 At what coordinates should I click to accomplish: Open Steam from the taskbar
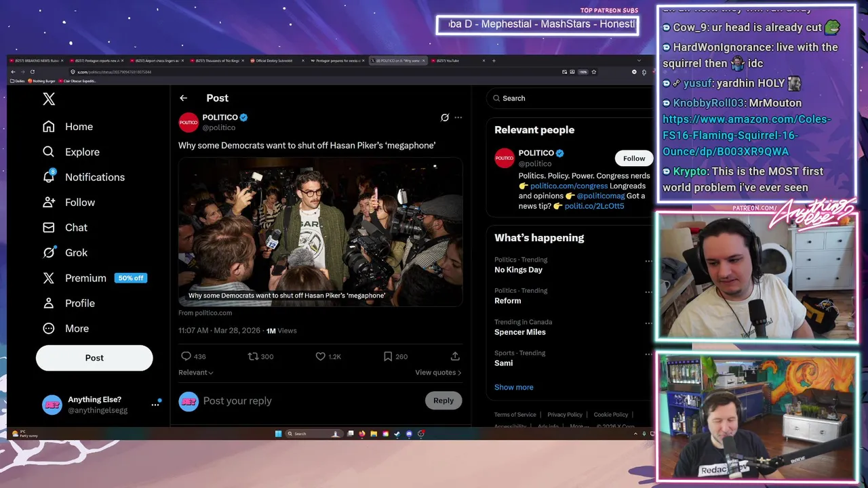(x=397, y=434)
